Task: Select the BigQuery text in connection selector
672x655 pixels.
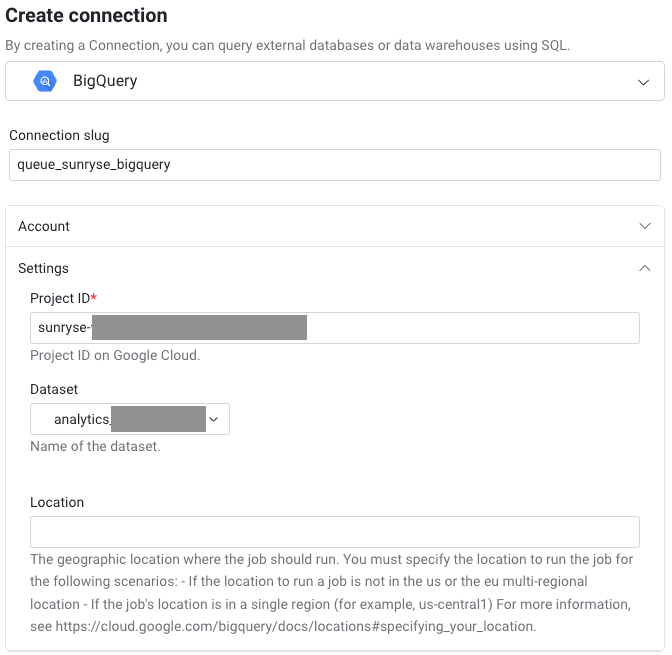Action: point(105,81)
